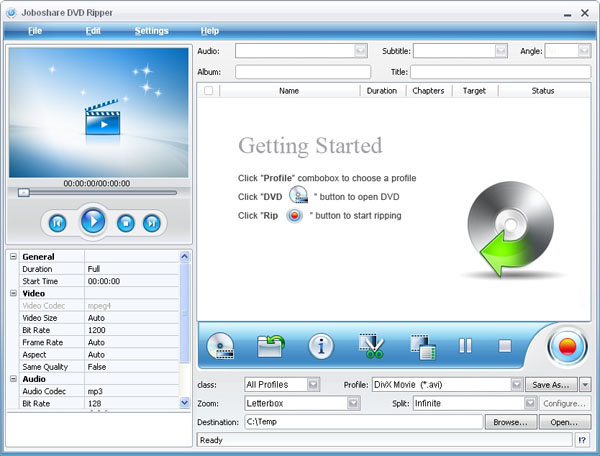The image size is (600, 456).
Task: Pause ripping with the pause icon
Action: point(465,346)
